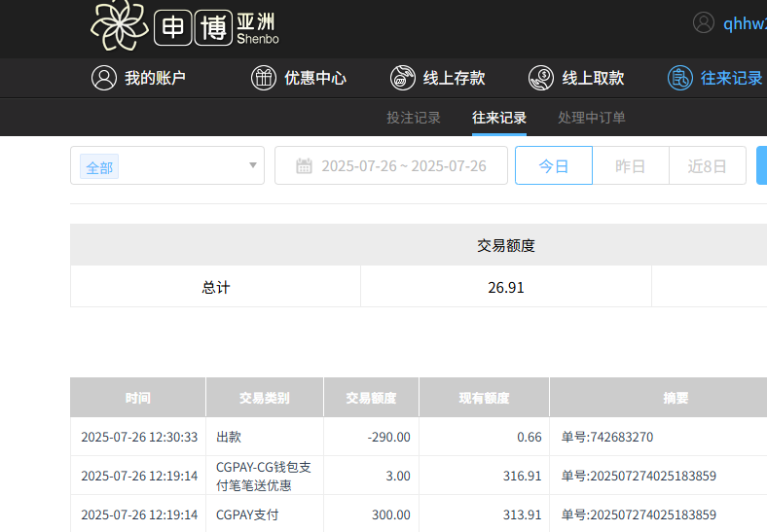Choose the 昨日 date filter

tap(631, 166)
